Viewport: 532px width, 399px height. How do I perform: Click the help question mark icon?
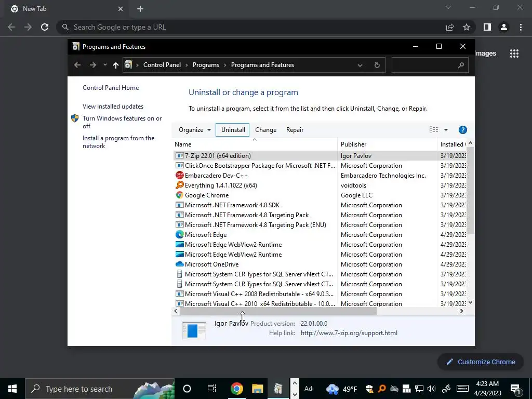tap(462, 130)
